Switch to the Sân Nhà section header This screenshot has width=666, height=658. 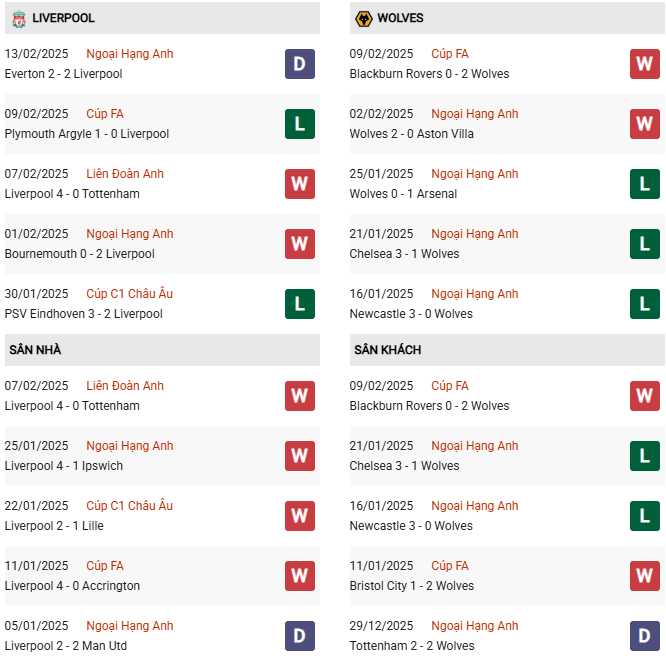pos(36,350)
